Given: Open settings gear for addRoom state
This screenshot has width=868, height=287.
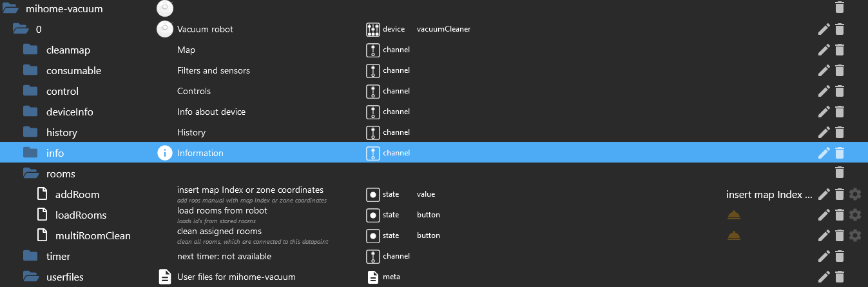Looking at the screenshot, I should pyautogui.click(x=855, y=194).
